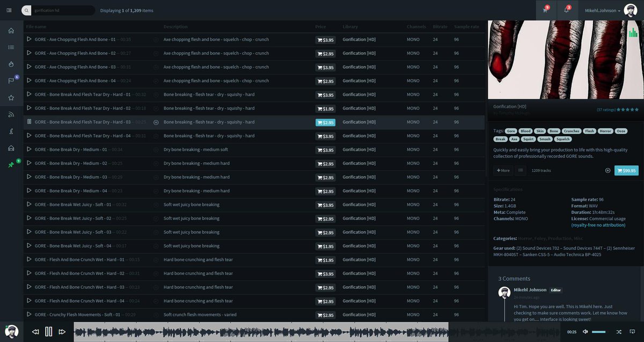Image resolution: width=644 pixels, height=342 pixels.
Task: Sort by the Sample rate column header
Action: point(466,26)
